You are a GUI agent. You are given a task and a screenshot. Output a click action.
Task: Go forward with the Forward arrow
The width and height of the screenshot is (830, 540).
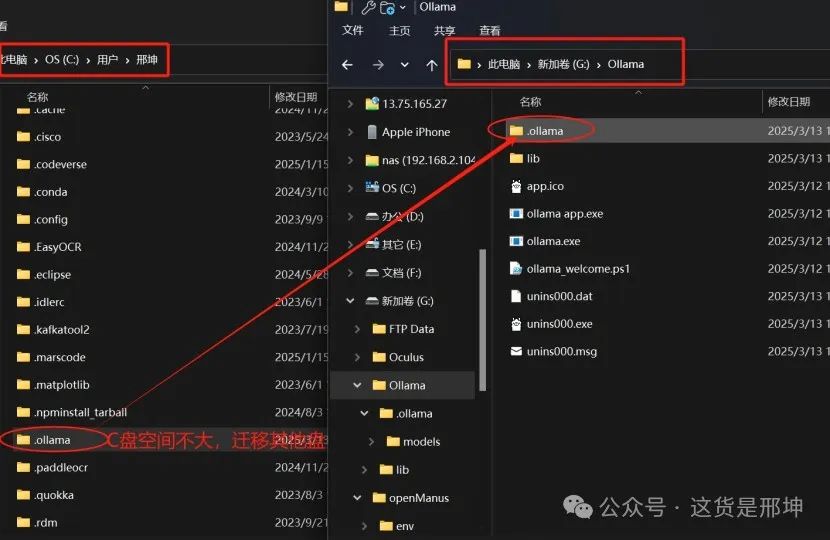pos(378,65)
